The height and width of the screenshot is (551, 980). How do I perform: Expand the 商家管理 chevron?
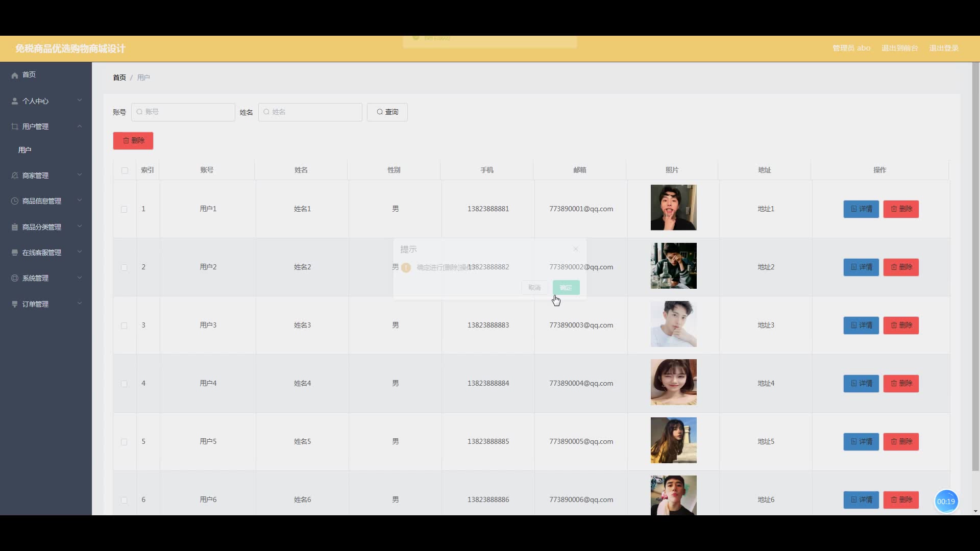80,175
